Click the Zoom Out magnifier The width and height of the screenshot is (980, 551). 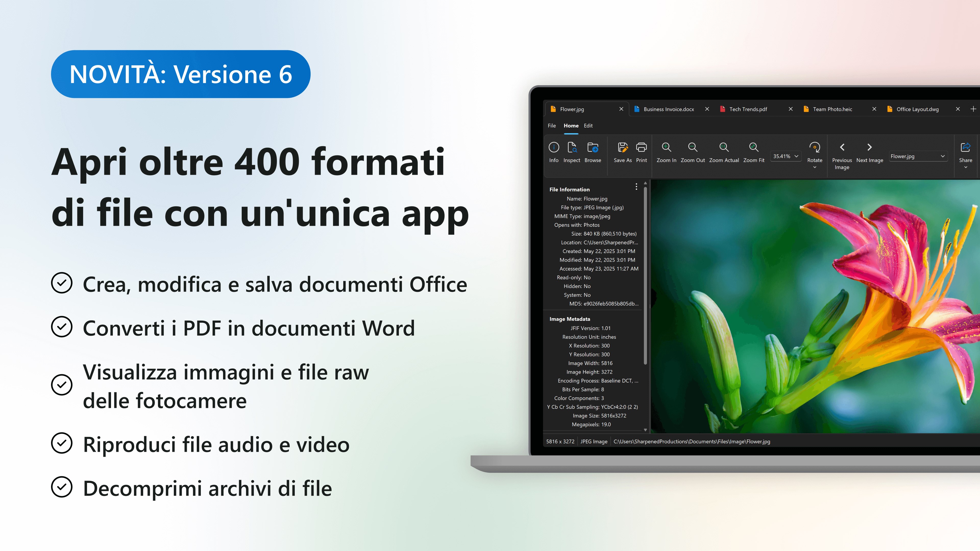[x=692, y=147]
